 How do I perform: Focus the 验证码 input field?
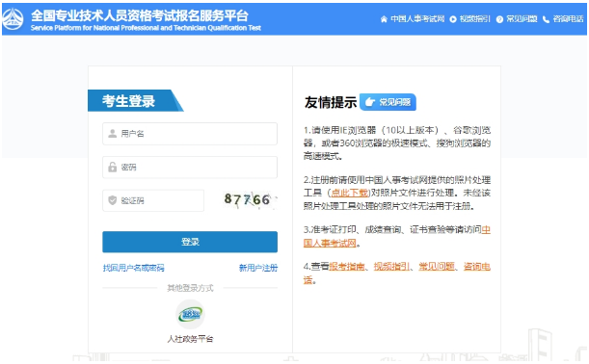click(153, 200)
